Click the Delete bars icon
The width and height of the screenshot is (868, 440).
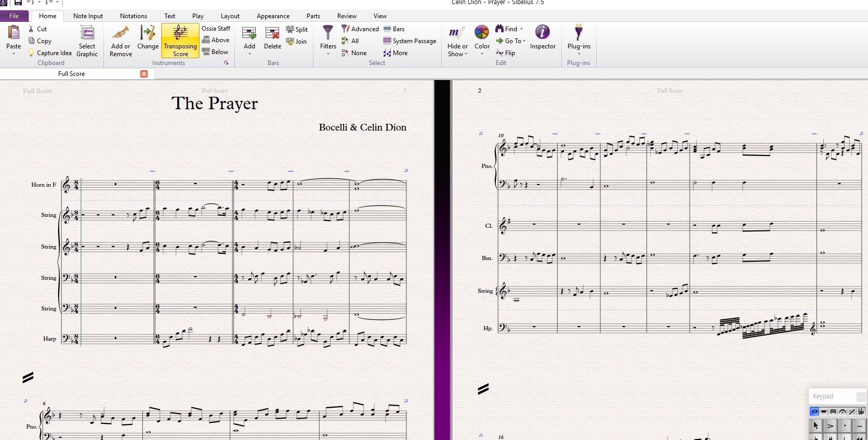pos(272,33)
